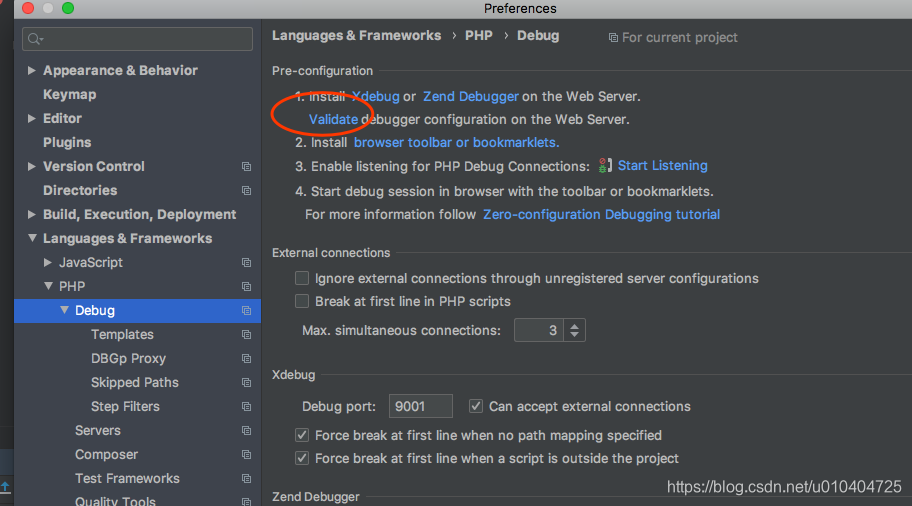Click Languages & Frameworks breadcrumb
Image resolution: width=912 pixels, height=506 pixels.
tap(357, 35)
